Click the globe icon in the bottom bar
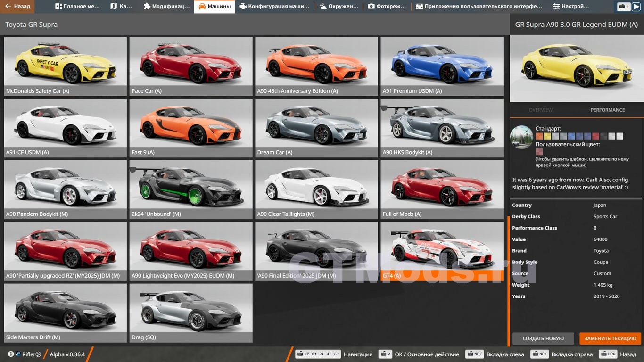Screen dimensions: 644x362 coord(11,354)
